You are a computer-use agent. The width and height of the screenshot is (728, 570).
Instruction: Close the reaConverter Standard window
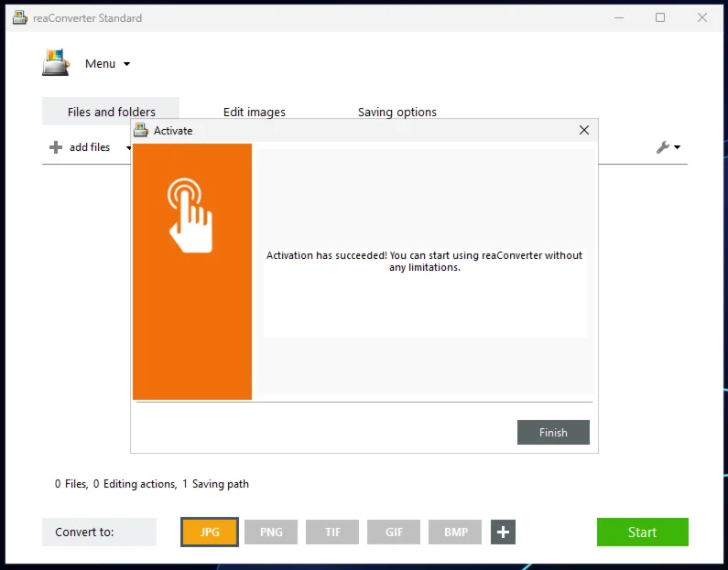click(x=702, y=17)
